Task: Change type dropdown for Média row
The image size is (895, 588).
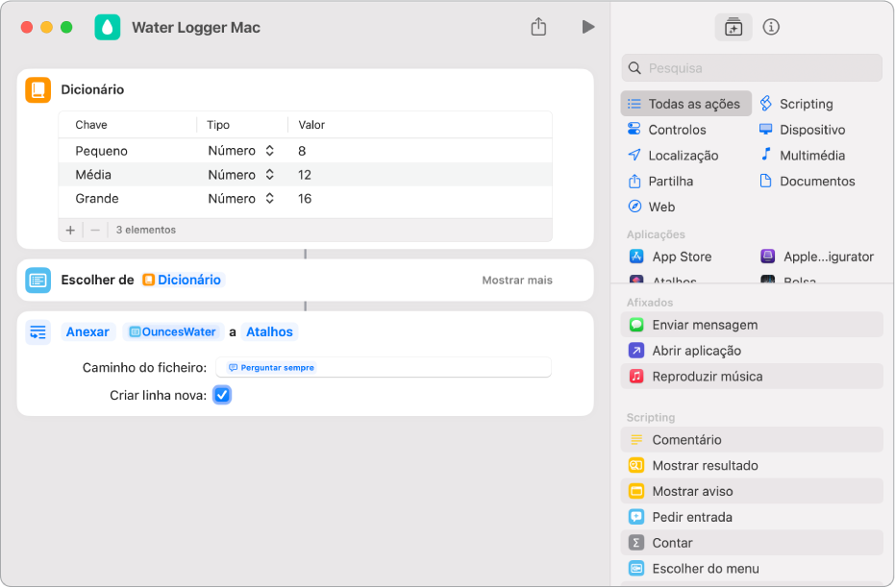Action: coord(241,175)
